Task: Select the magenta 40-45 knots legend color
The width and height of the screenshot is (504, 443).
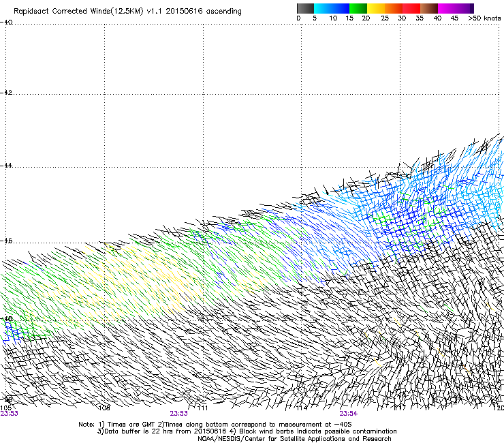Action: point(447,8)
